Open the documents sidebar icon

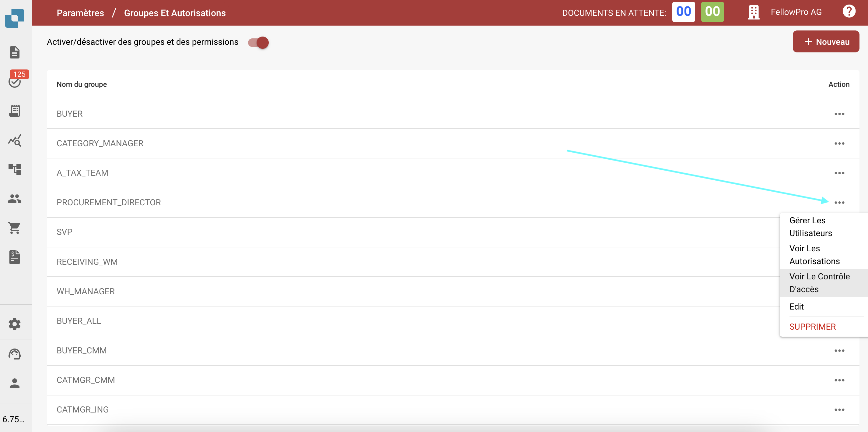tap(15, 52)
